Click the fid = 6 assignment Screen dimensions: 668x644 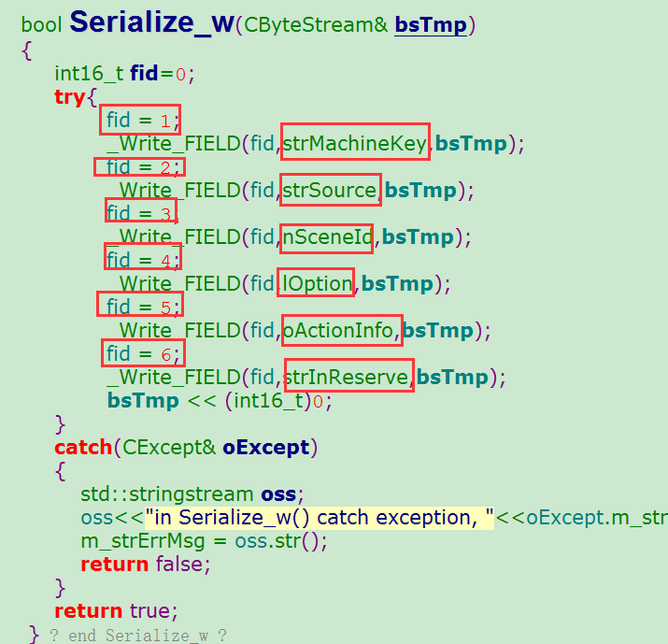pos(143,353)
